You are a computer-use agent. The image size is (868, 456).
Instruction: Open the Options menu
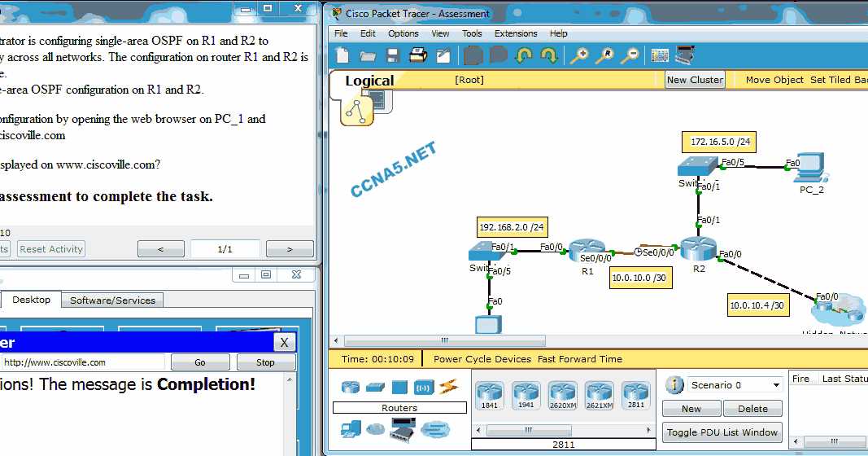[403, 33]
